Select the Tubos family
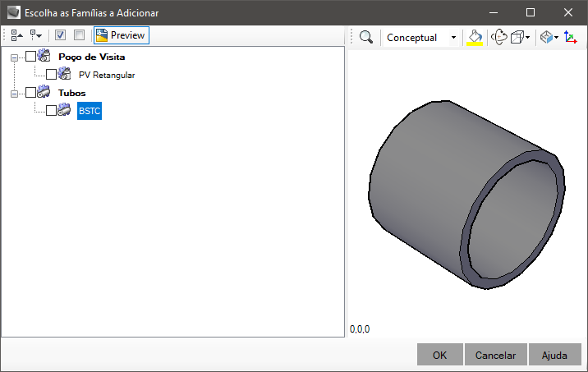 click(71, 93)
